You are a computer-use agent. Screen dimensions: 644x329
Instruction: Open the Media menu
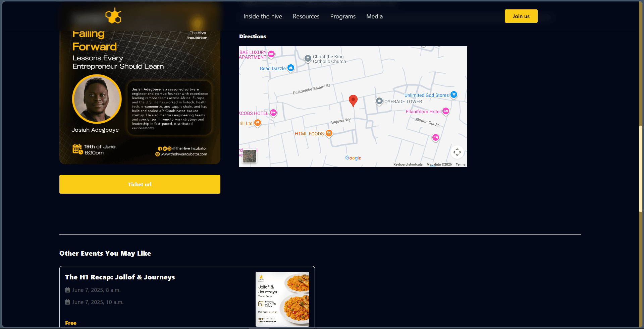(374, 16)
